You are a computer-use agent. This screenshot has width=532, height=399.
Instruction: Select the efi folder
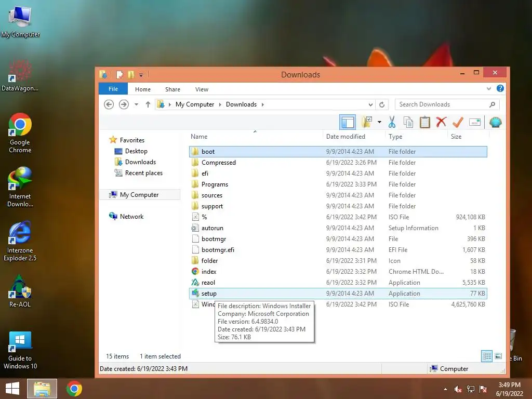338,173
